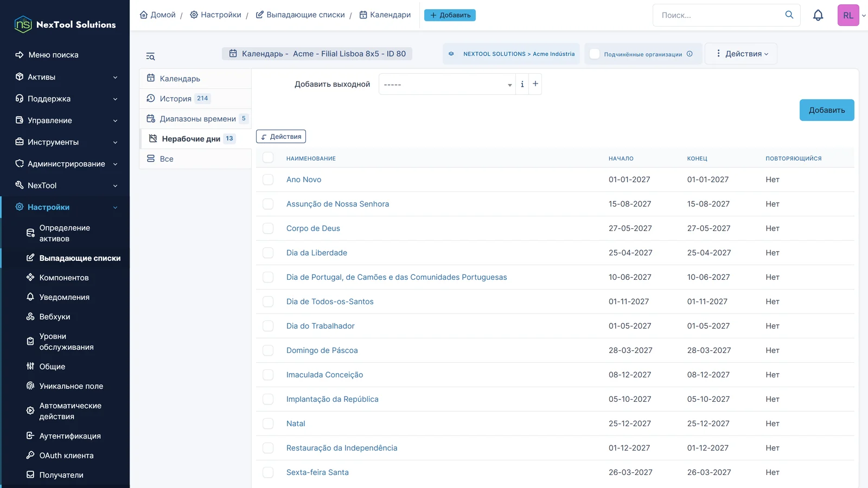Check the select-all header checkbox

tap(268, 157)
